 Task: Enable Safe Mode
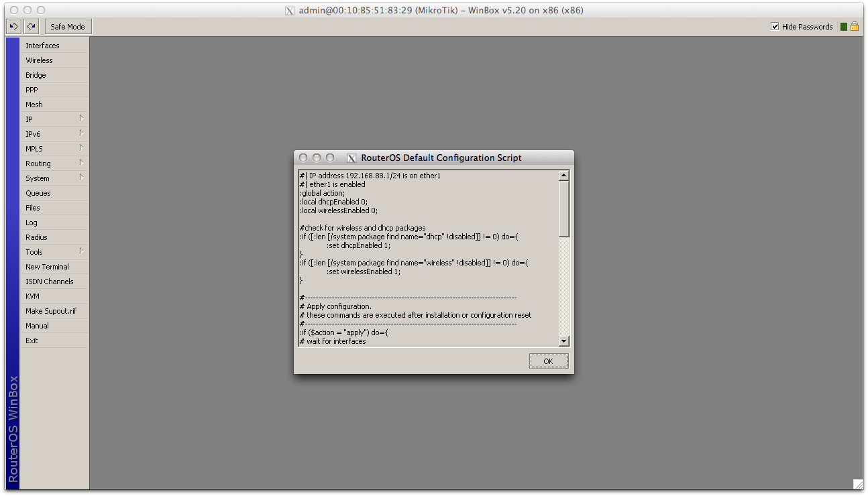(x=68, y=27)
